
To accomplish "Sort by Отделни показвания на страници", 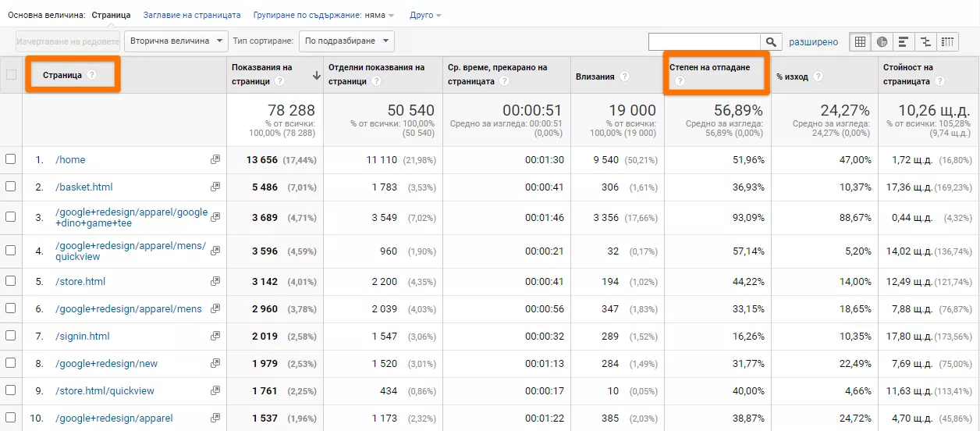I will pos(376,74).
